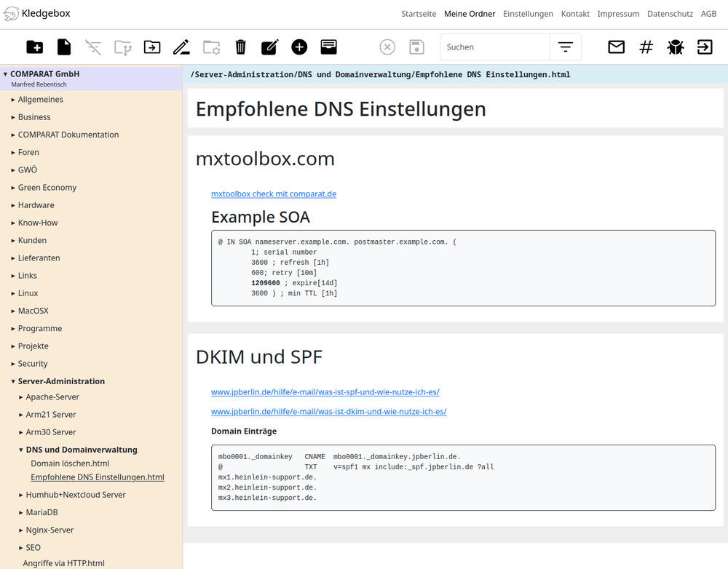Expand the Know-How folder
The image size is (728, 569).
[13, 223]
